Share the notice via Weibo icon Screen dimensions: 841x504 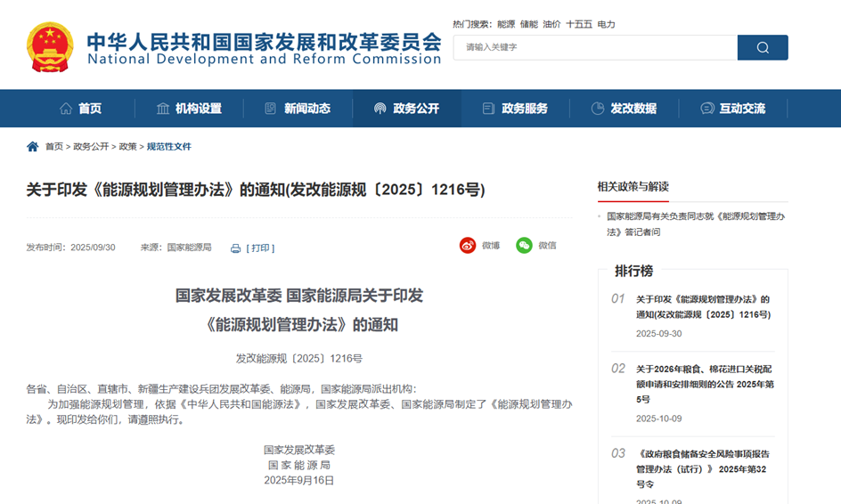[x=468, y=246]
